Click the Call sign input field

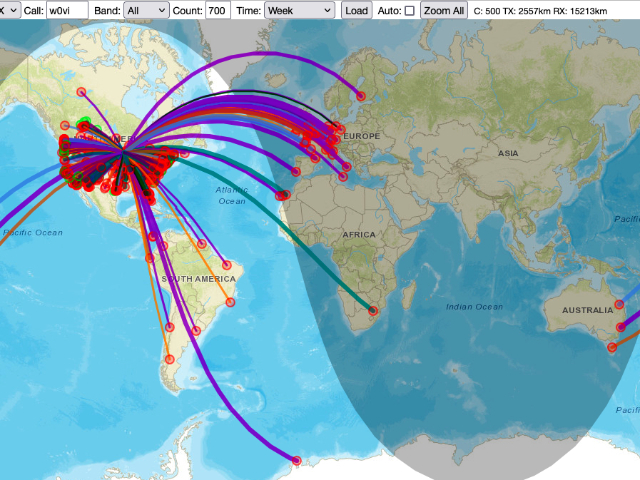(67, 10)
